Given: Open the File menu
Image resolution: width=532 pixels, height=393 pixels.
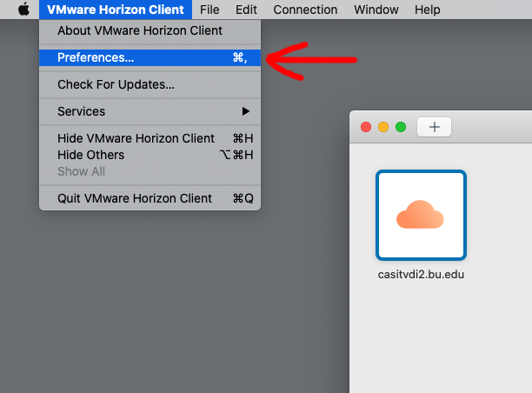Looking at the screenshot, I should tap(209, 10).
